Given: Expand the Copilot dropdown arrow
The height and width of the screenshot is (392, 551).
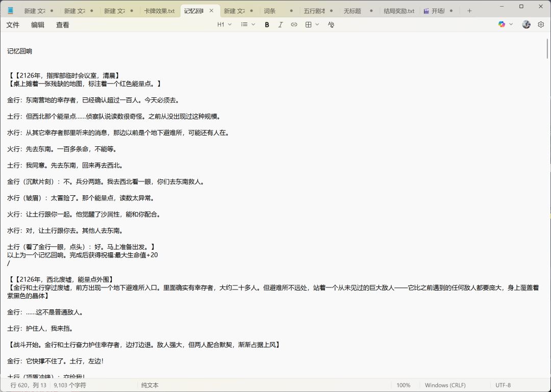Looking at the screenshot, I should pos(511,24).
